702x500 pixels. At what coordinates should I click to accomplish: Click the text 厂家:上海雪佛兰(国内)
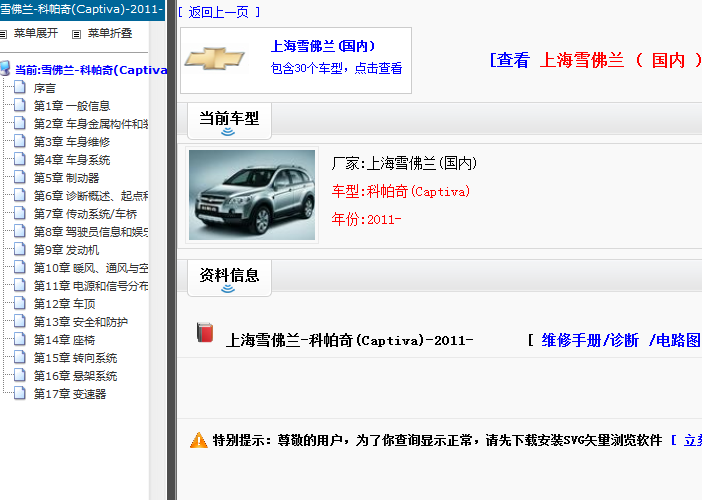[x=404, y=163]
